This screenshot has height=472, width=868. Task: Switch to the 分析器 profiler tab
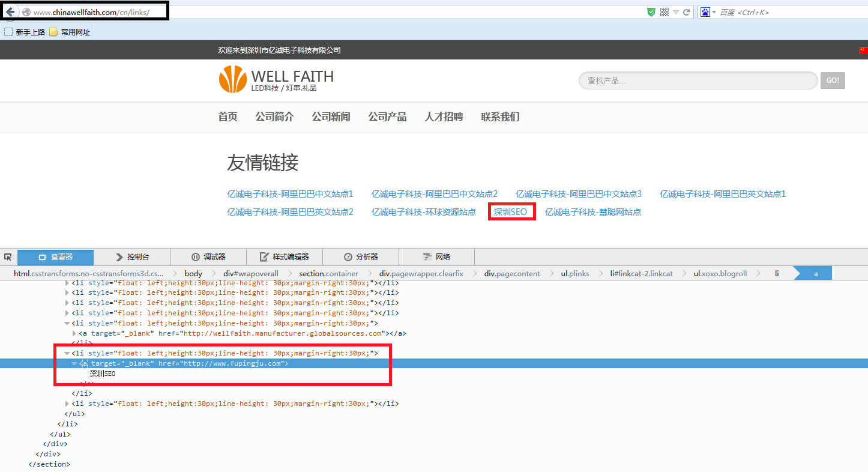(x=361, y=257)
